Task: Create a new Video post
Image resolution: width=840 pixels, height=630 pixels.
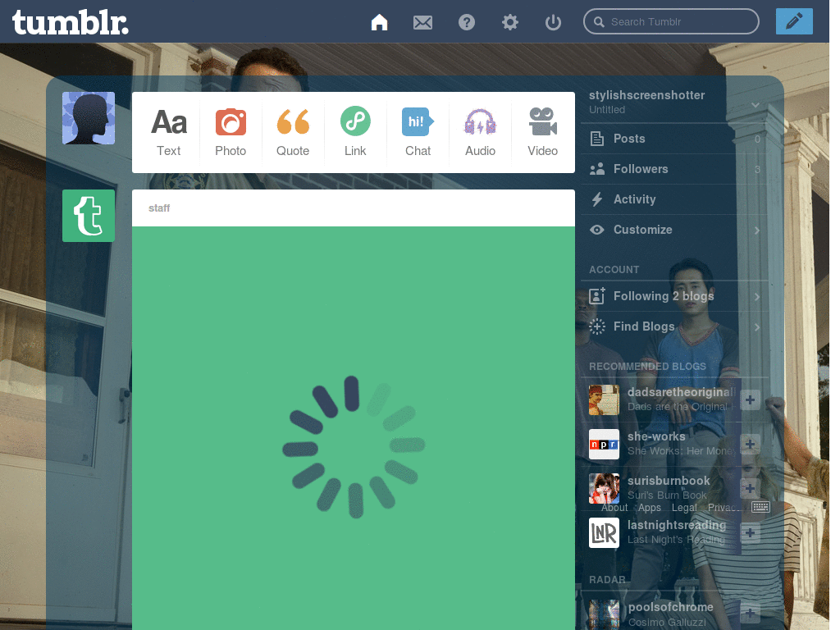Action: coord(543,132)
